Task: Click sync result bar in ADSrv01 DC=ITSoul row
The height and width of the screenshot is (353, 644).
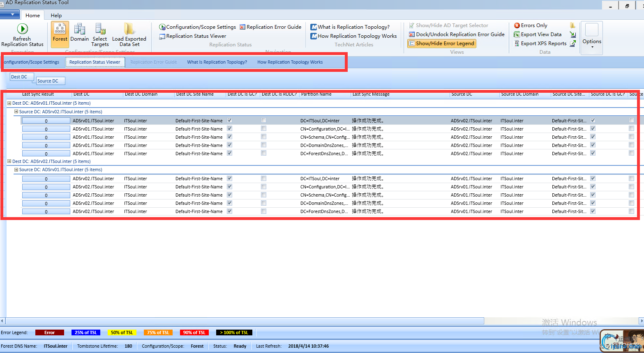Action: coord(46,121)
